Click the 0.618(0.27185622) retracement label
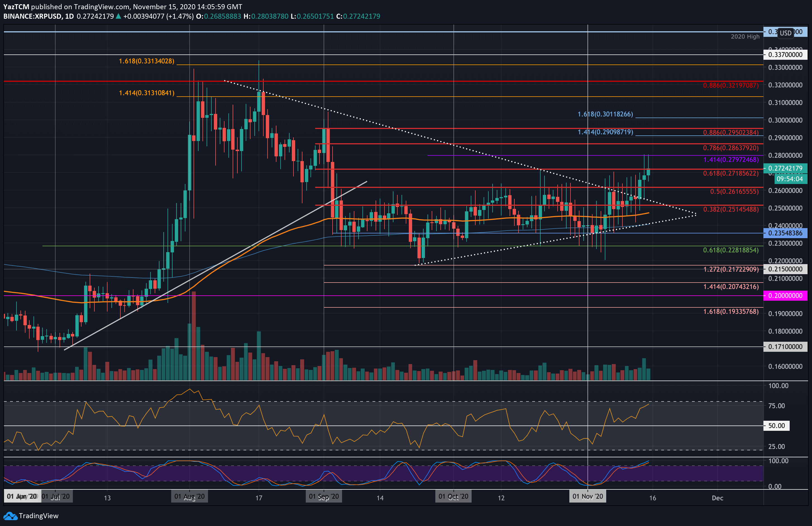812x526 pixels. (731, 173)
